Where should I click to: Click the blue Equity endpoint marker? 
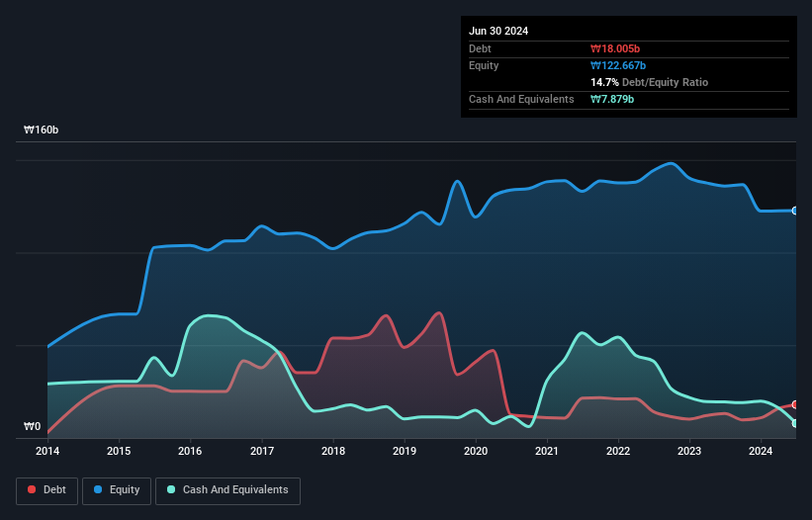point(795,211)
